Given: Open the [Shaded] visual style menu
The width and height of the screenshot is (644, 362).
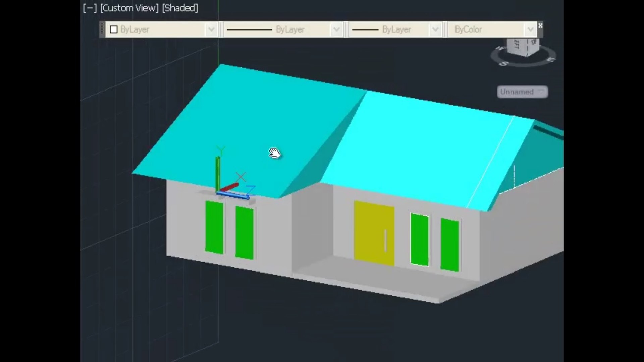Looking at the screenshot, I should [180, 8].
